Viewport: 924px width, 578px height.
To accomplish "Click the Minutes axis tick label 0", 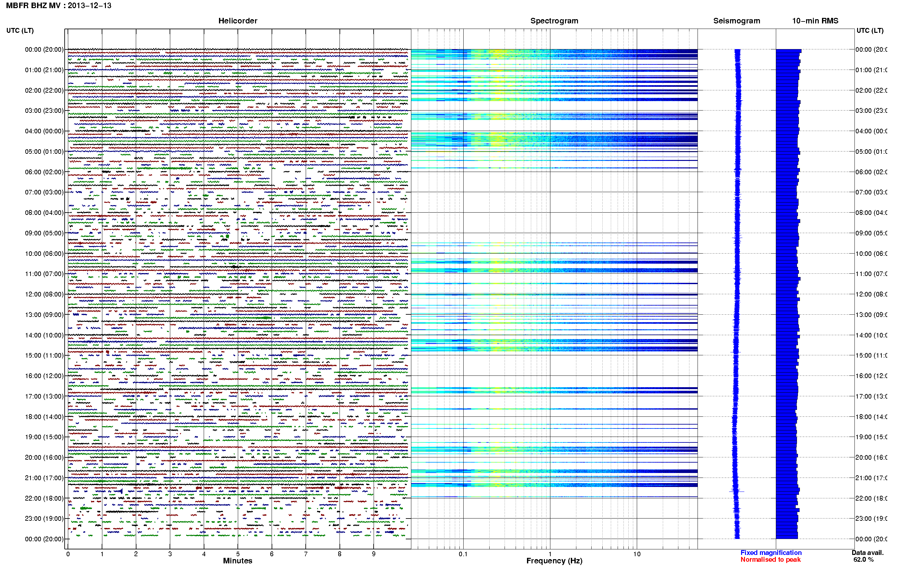I will [x=68, y=554].
